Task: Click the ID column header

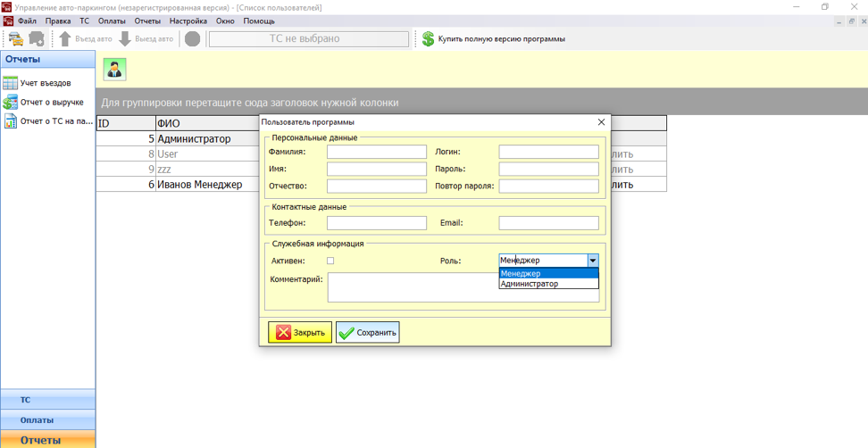Action: point(126,123)
